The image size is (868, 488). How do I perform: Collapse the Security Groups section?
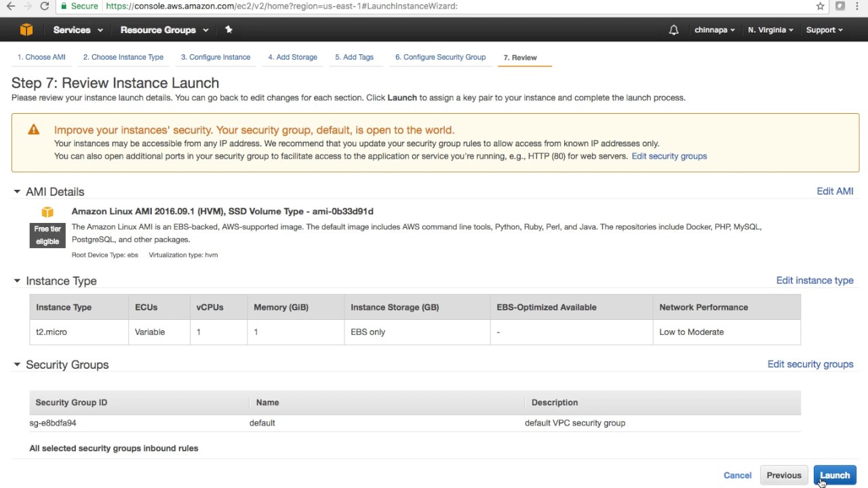point(17,365)
